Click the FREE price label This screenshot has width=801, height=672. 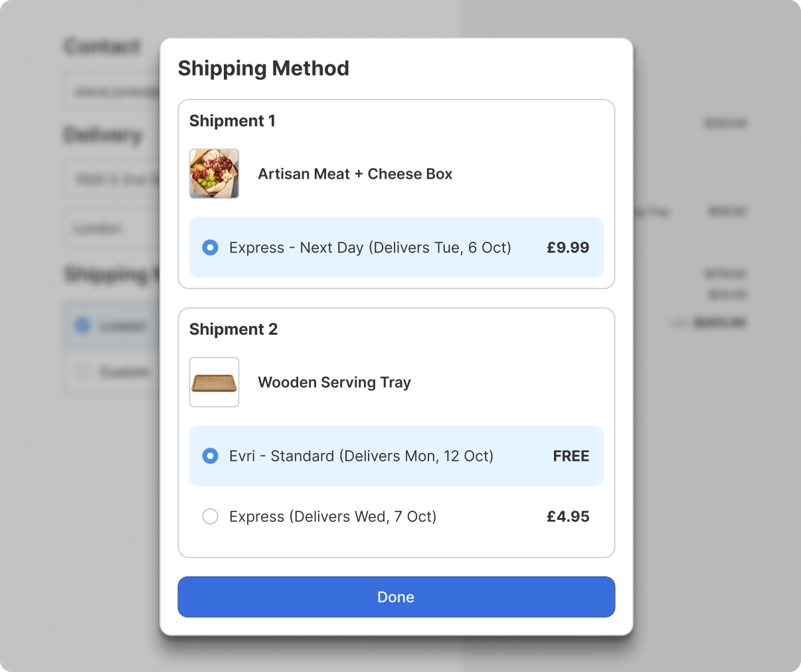tap(571, 456)
